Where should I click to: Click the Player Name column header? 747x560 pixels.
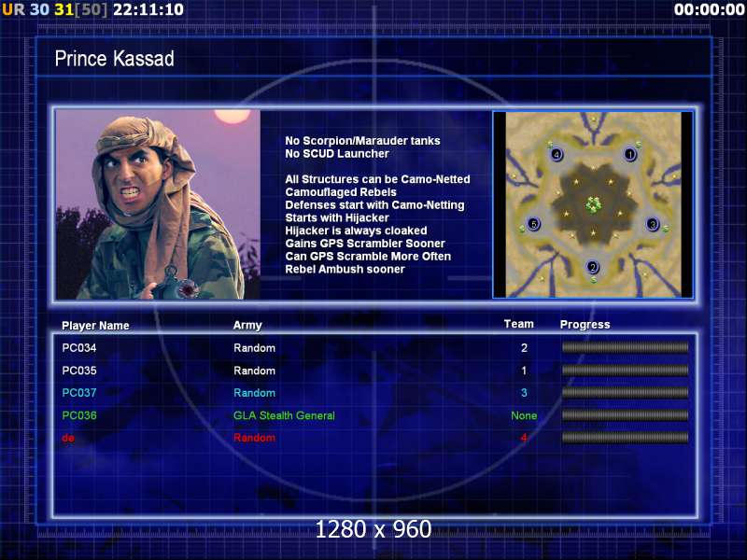[x=95, y=326]
